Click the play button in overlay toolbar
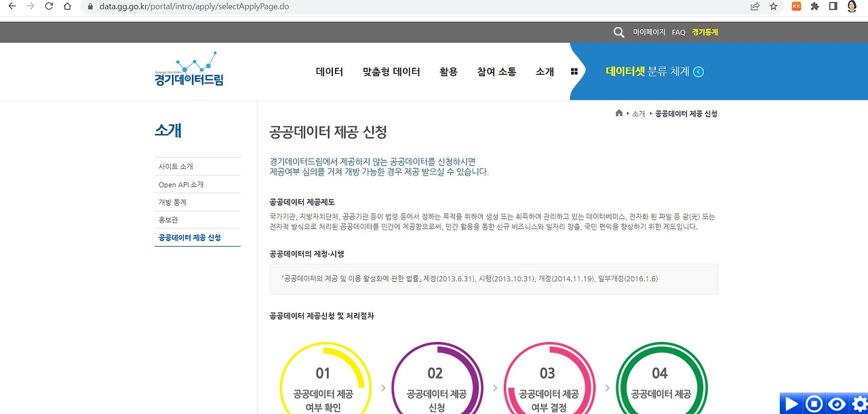The width and height of the screenshot is (868, 414). pos(791,404)
